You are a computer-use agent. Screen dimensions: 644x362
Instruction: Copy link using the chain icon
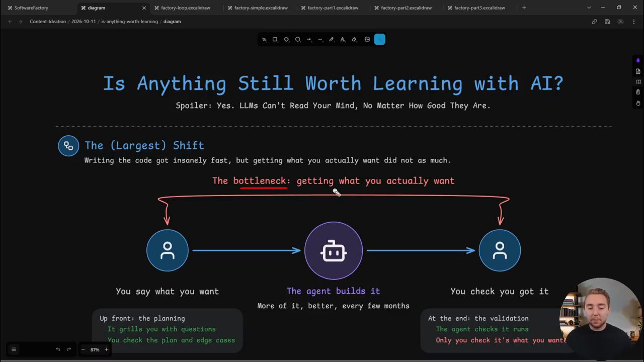tap(594, 22)
